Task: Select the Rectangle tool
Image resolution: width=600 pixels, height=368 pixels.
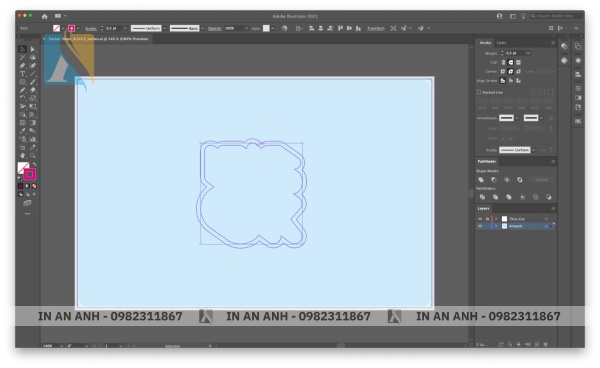Action: [x=22, y=81]
